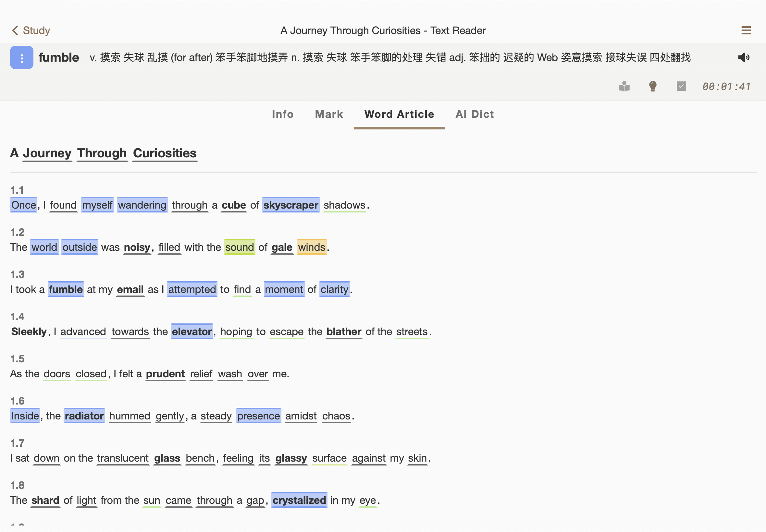Click the word surface
Viewport: 766px width, 532px height.
click(x=329, y=458)
